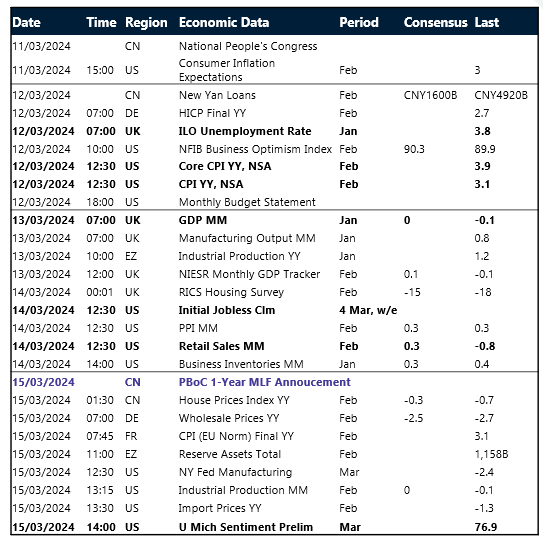Image resolution: width=543 pixels, height=537 pixels.
Task: Click the Retail Sales MM row label
Action: (x=222, y=346)
